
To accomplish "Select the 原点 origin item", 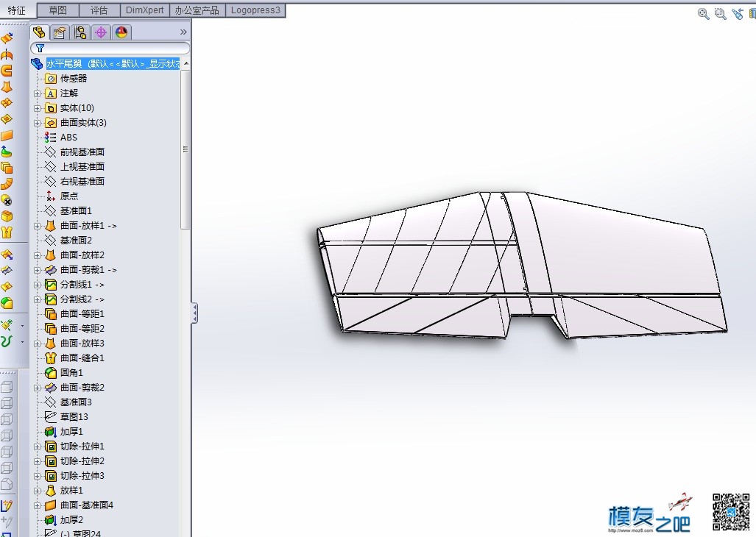I will click(62, 196).
